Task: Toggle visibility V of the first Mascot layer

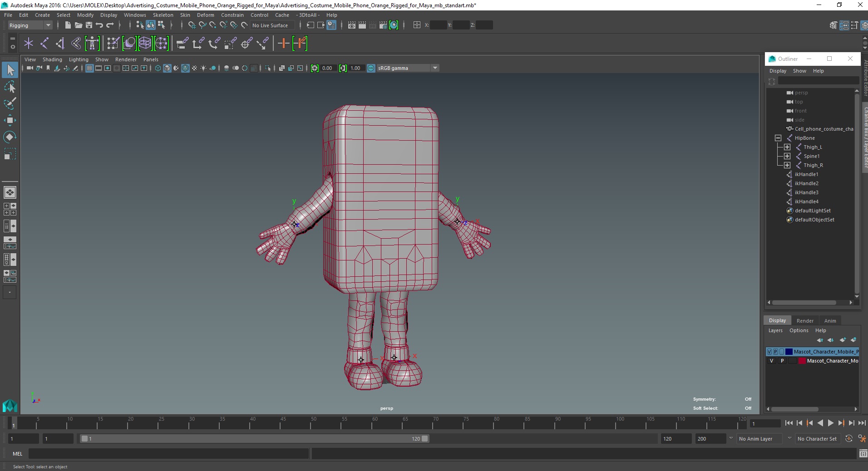Action: point(769,352)
